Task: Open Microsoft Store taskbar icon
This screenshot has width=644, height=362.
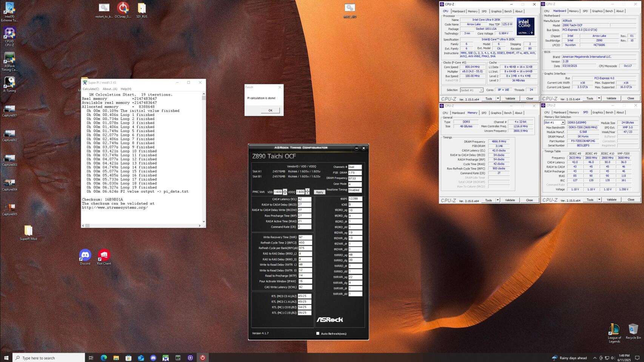Action: 128,357
